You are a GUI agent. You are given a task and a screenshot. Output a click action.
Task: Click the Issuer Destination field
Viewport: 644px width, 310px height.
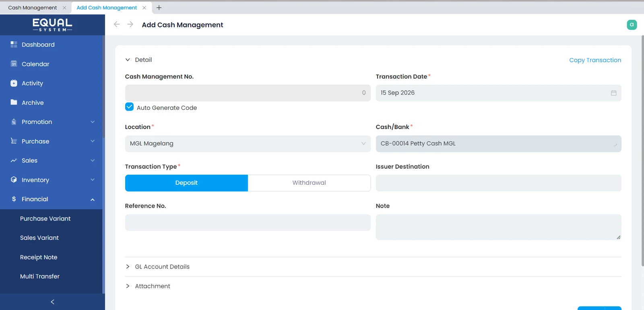tap(498, 183)
